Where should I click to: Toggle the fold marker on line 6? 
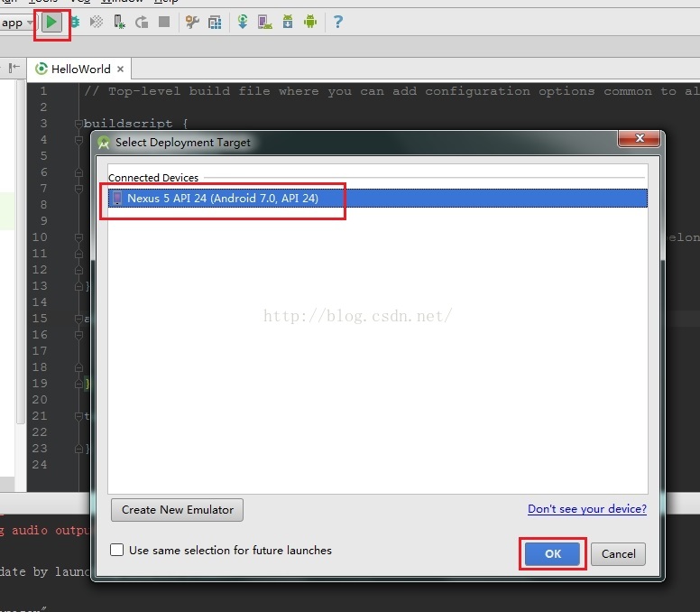pyautogui.click(x=78, y=172)
